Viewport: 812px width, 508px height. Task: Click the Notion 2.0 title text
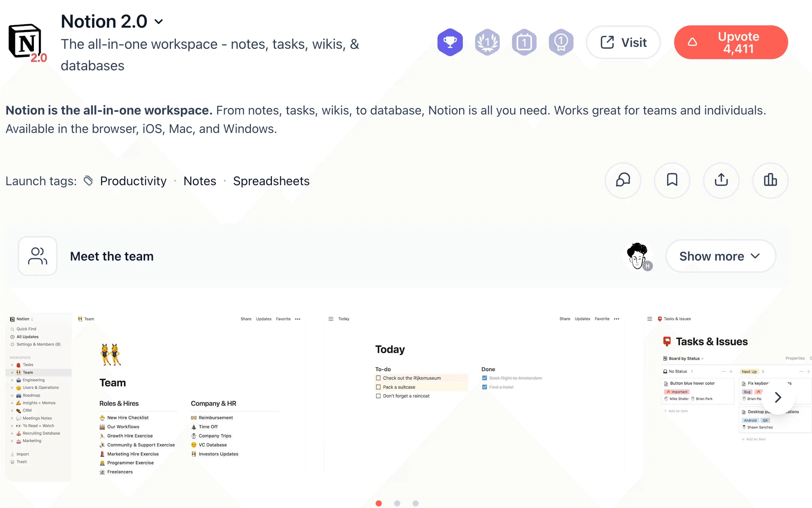click(104, 22)
